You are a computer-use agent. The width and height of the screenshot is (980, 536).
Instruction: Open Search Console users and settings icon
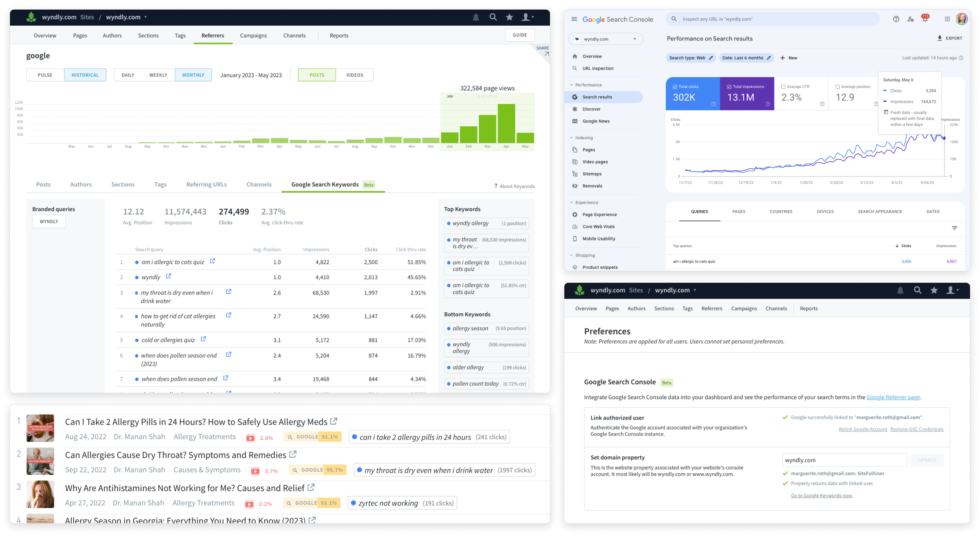[x=910, y=19]
